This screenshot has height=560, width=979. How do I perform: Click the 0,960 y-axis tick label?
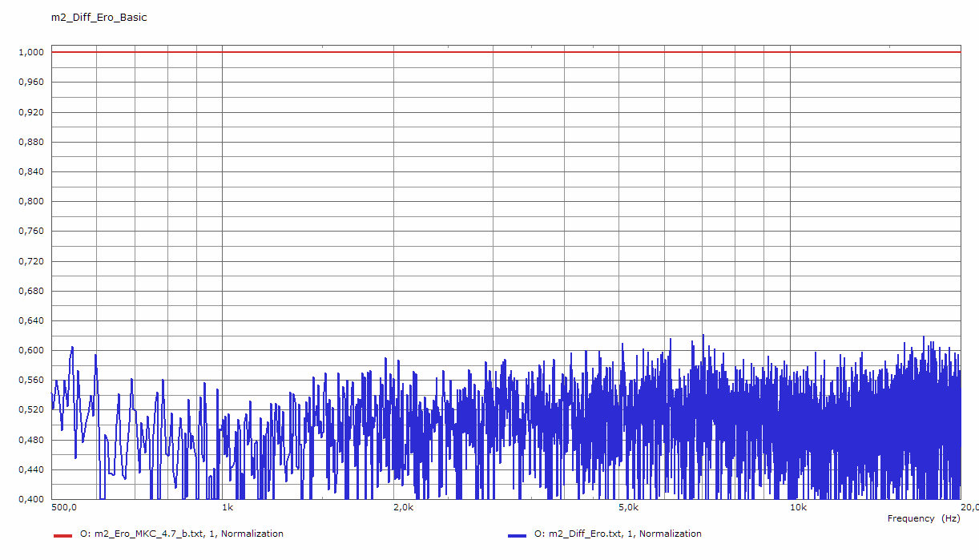30,82
